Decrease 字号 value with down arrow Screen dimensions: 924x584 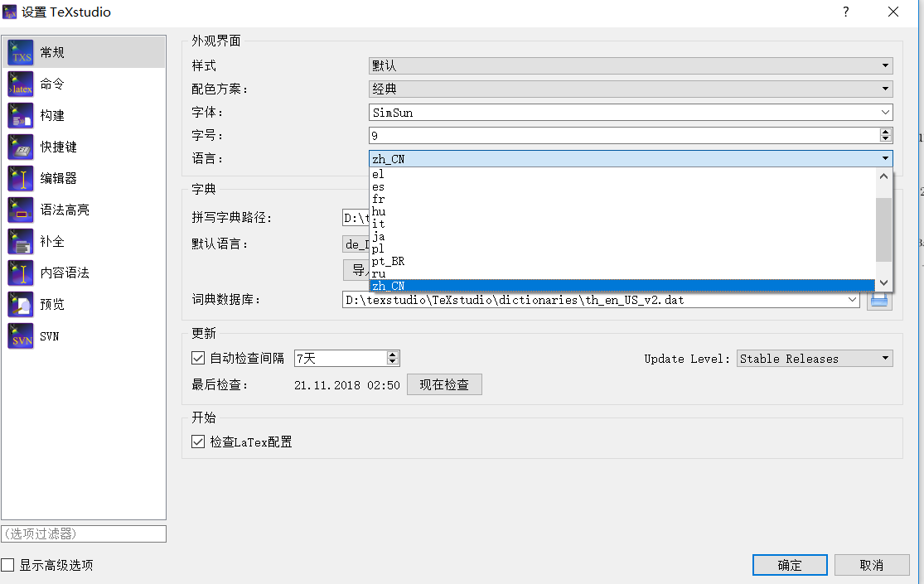[885, 139]
